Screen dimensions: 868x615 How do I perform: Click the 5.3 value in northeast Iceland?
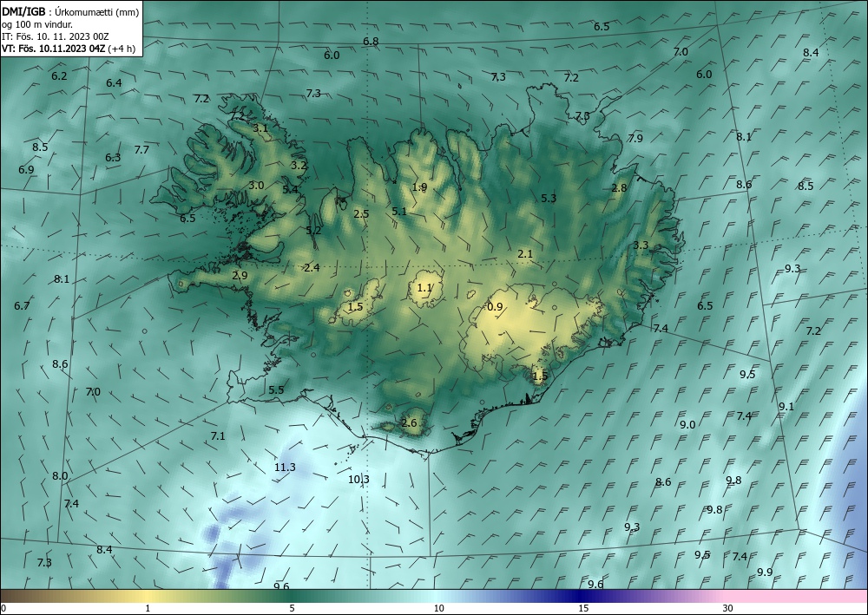[x=549, y=198]
